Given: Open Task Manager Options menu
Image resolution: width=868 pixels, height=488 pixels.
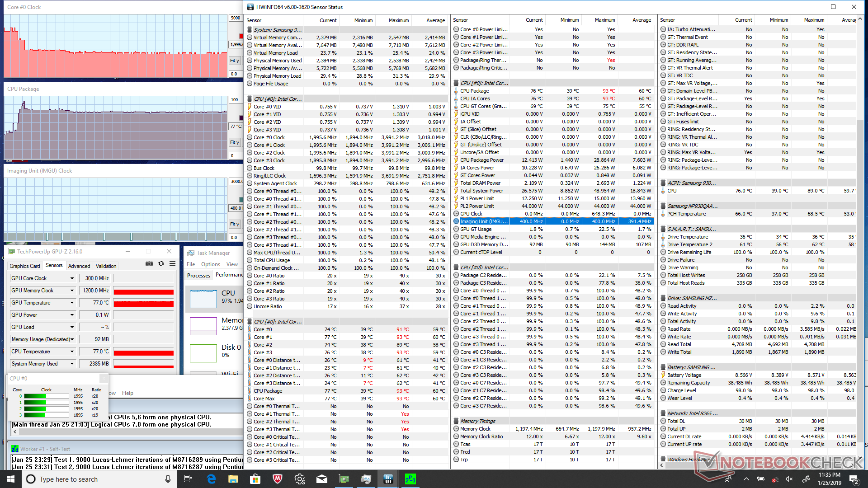Looking at the screenshot, I should (211, 264).
